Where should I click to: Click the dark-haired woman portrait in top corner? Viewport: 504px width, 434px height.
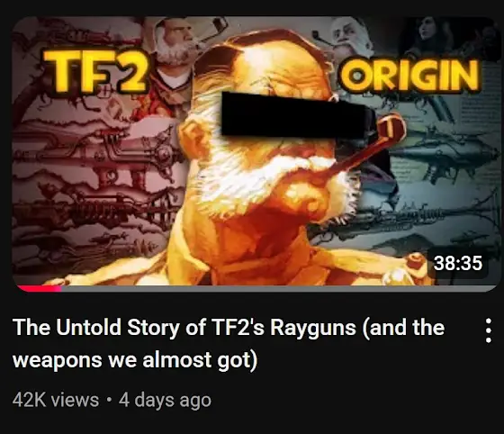[x=434, y=35]
